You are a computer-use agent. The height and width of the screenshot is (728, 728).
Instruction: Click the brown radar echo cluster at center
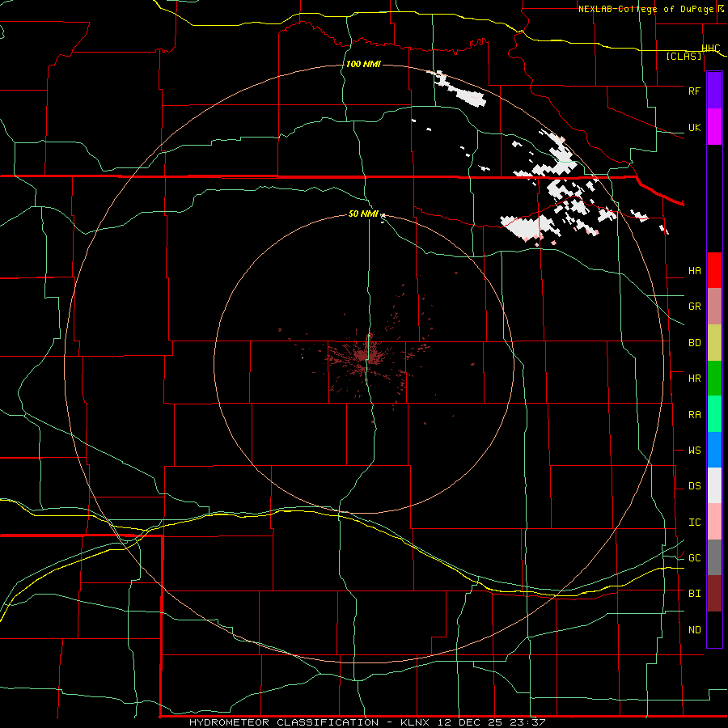(x=366, y=358)
